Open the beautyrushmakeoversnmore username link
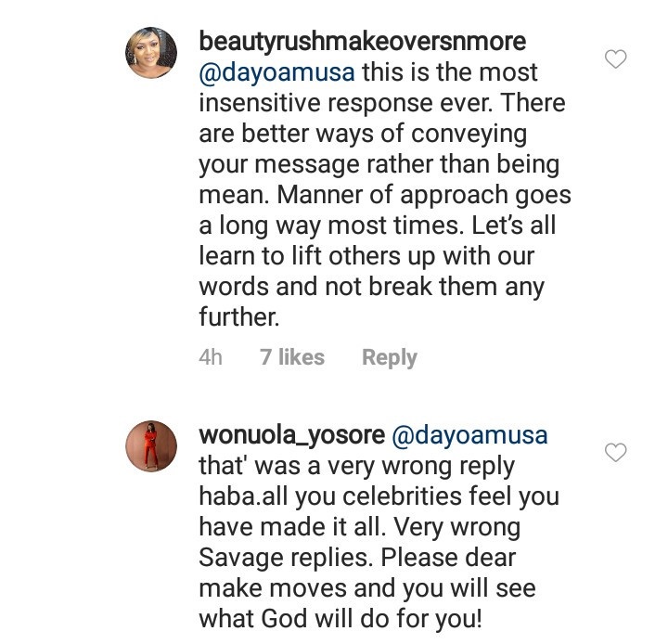This screenshot has height=644, width=668. pos(363,42)
